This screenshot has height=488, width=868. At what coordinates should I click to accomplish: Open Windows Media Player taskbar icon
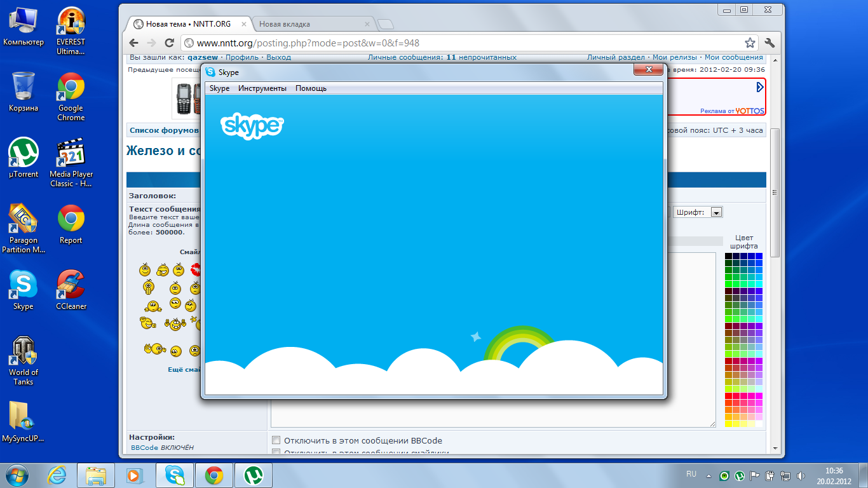[x=134, y=475]
